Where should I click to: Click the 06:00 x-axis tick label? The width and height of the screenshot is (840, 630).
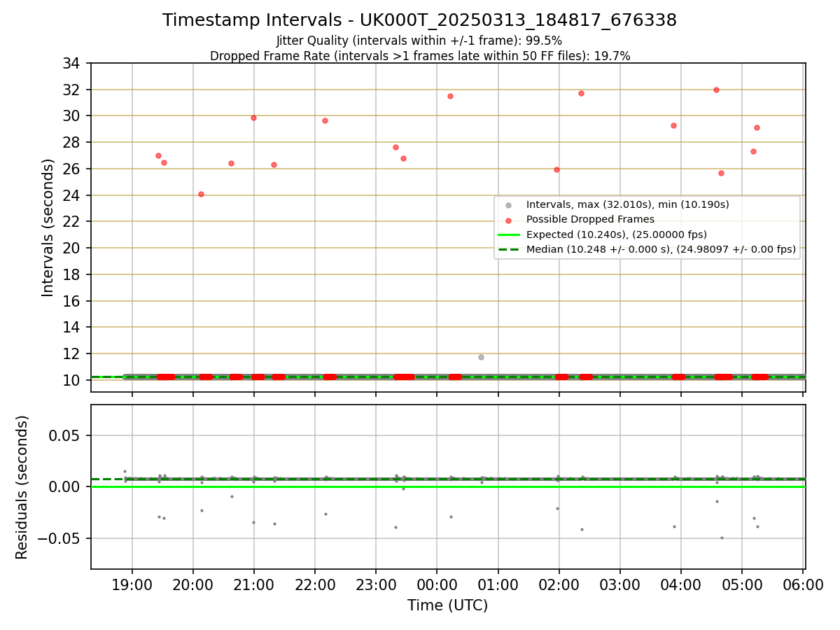[x=802, y=584]
